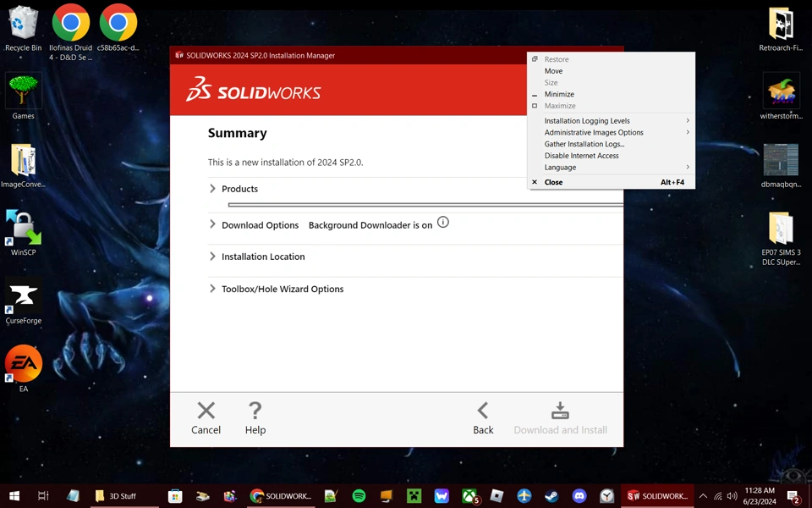
Task: Go Back using the arrow icon
Action: [x=483, y=411]
